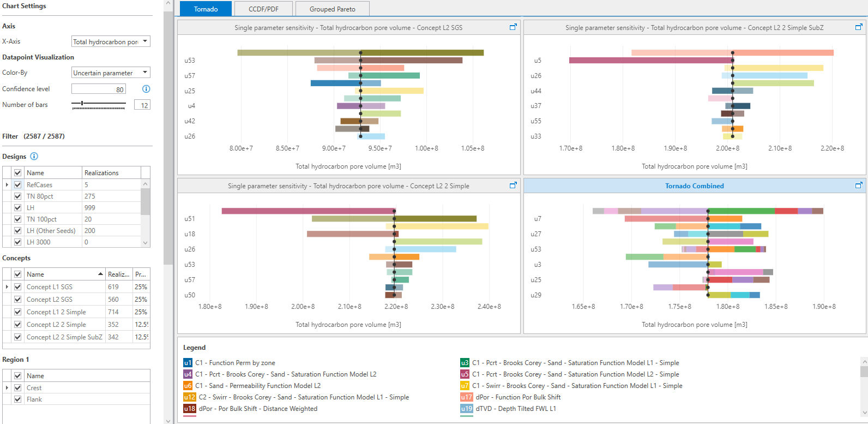Click the u18 legend color icon
Screen dimensions: 868x424
tap(189, 409)
